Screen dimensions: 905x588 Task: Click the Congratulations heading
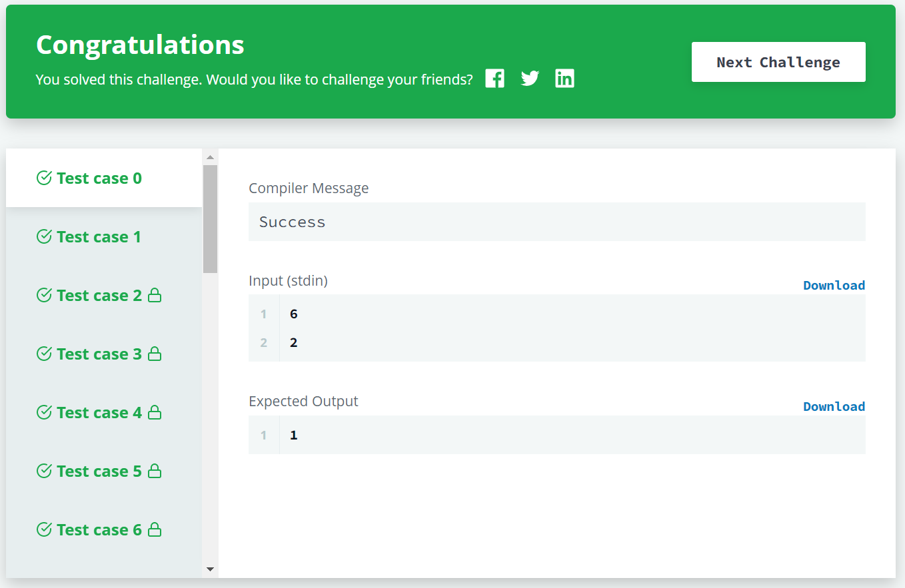[140, 45]
